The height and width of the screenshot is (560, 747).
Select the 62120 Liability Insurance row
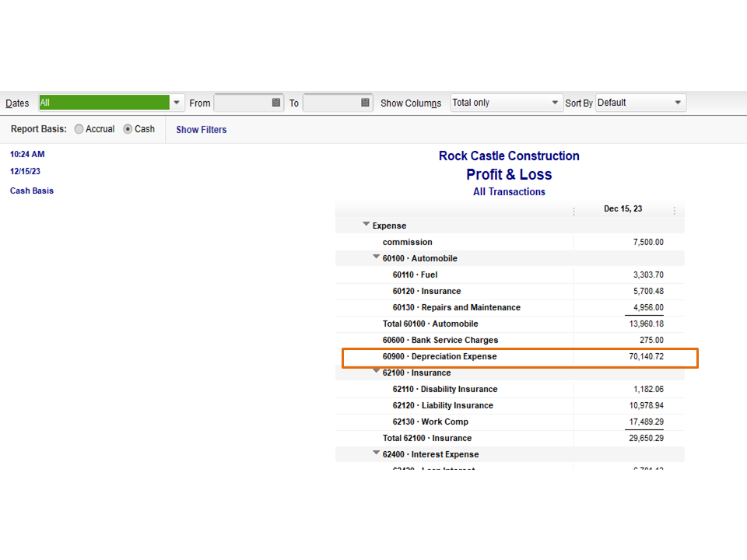510,405
